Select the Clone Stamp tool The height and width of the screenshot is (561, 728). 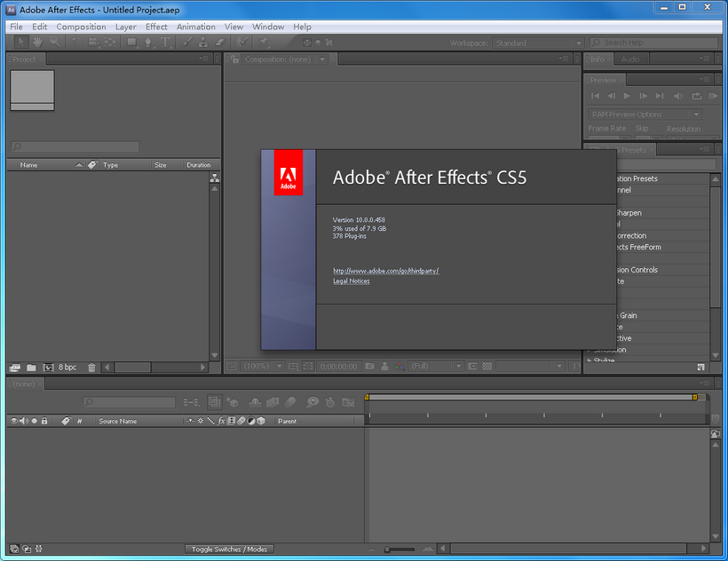202,42
